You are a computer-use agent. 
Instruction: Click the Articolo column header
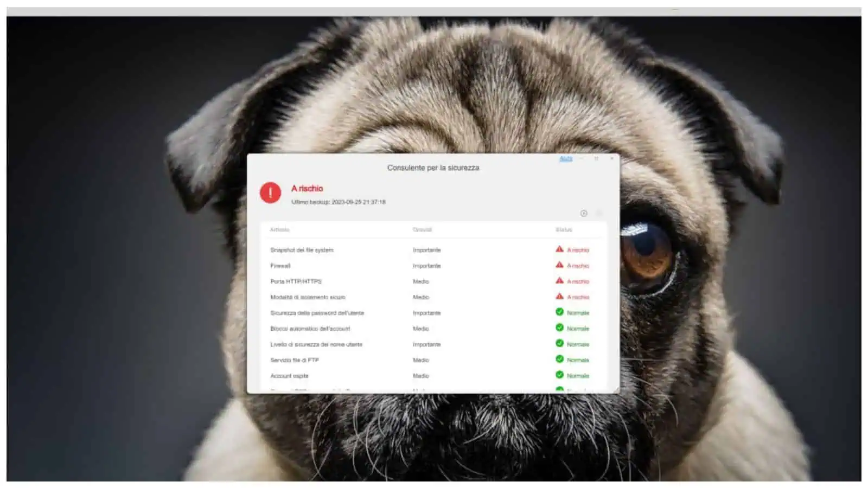pos(279,229)
